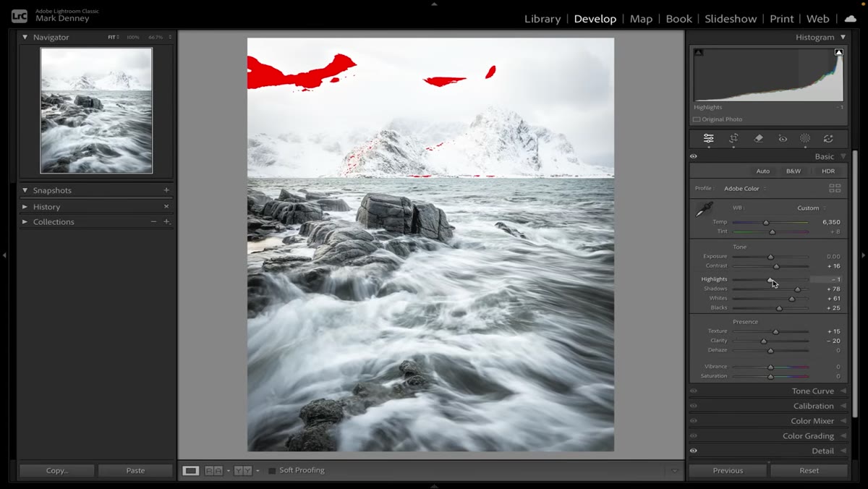
Task: Expand the Color Mixer panel
Action: click(843, 421)
